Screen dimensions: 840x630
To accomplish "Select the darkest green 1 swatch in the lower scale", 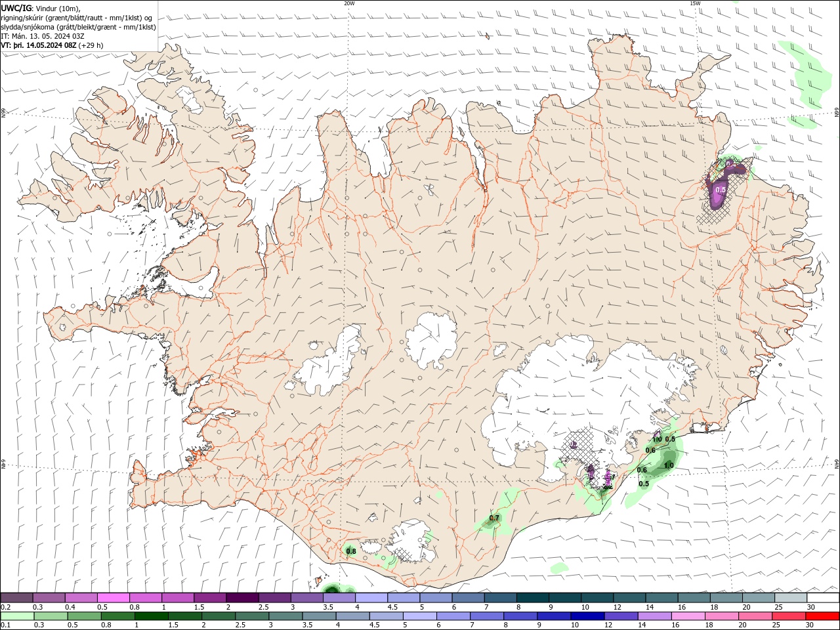I will [x=151, y=616].
